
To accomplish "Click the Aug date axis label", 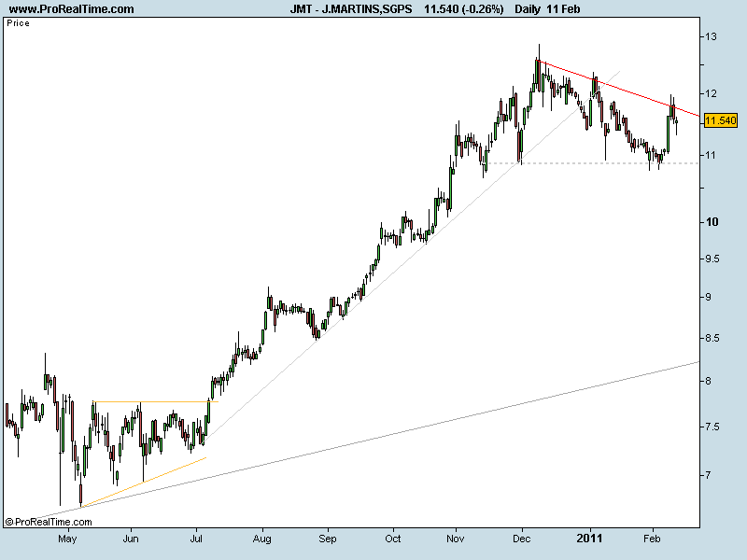I will click(x=262, y=539).
